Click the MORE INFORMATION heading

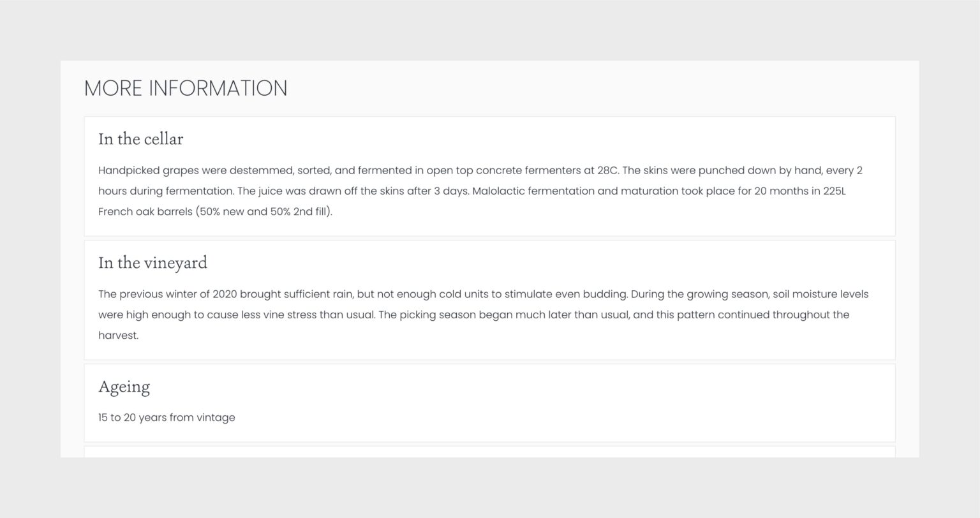(x=186, y=88)
